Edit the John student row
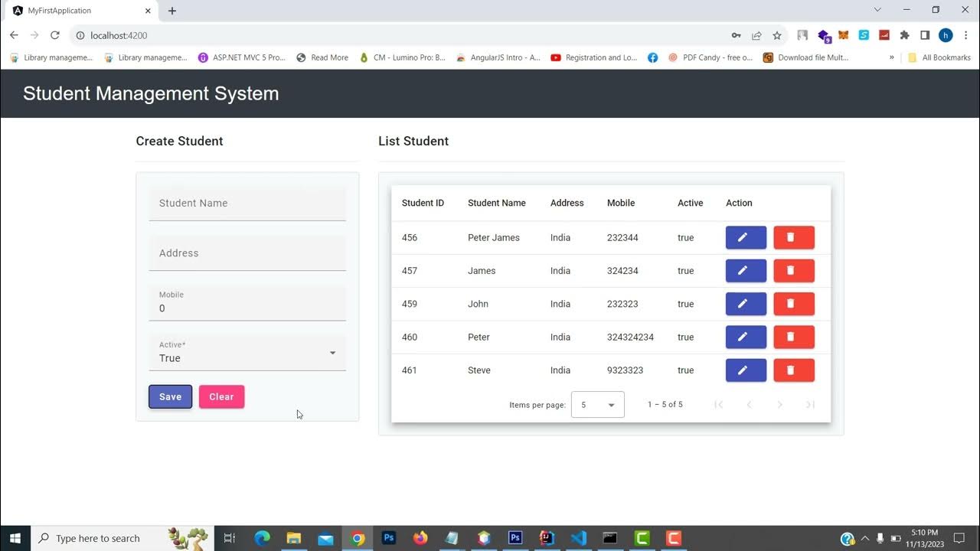 pos(746,304)
